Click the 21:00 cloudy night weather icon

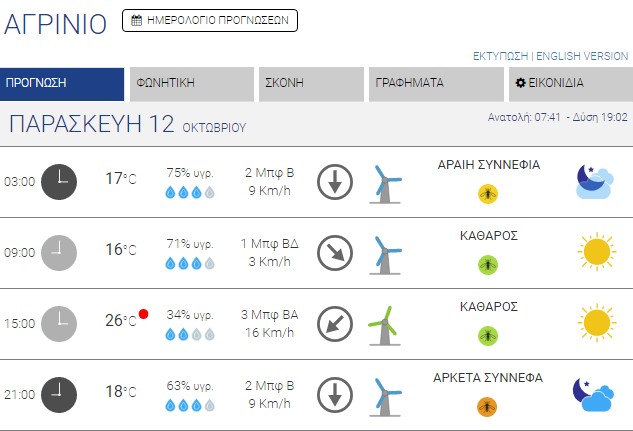[592, 395]
